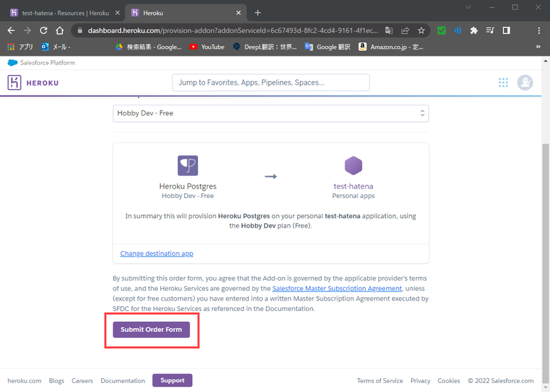Open the media control playlist icon
Viewport: 550px width, 392px height.
coord(490,30)
